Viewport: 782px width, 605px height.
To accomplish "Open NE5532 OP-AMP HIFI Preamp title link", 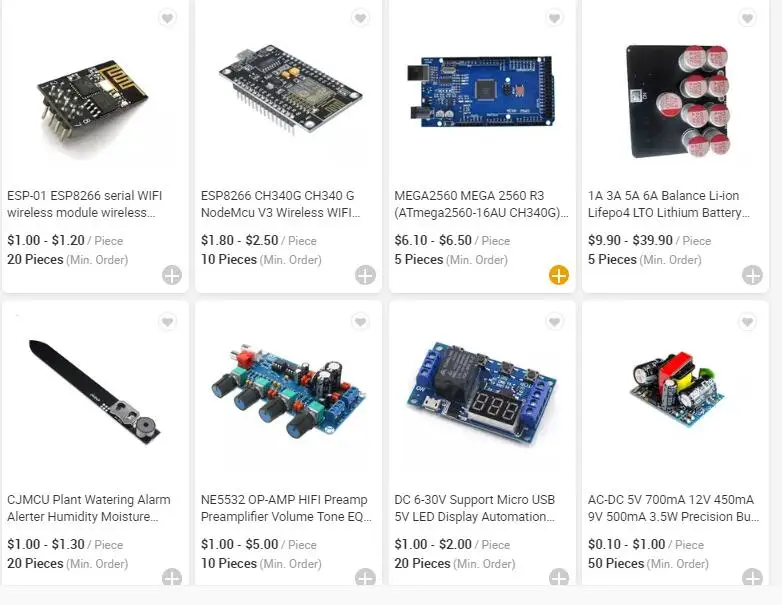I will pyautogui.click(x=286, y=508).
